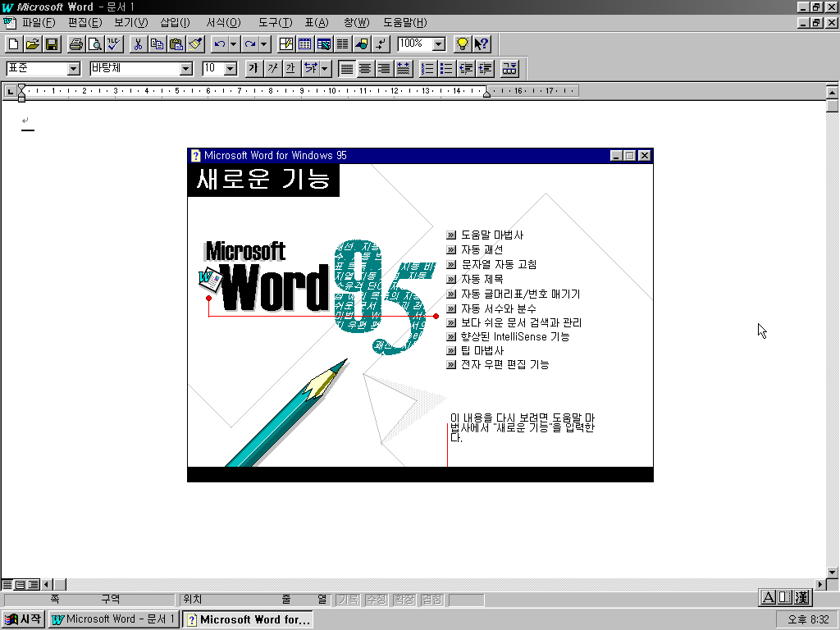Open the 서식(O) menu

223,22
